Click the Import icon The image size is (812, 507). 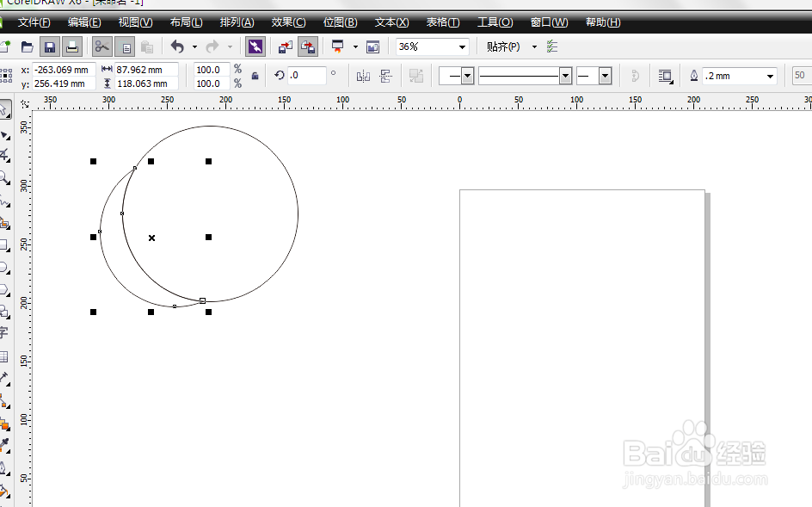pos(286,47)
